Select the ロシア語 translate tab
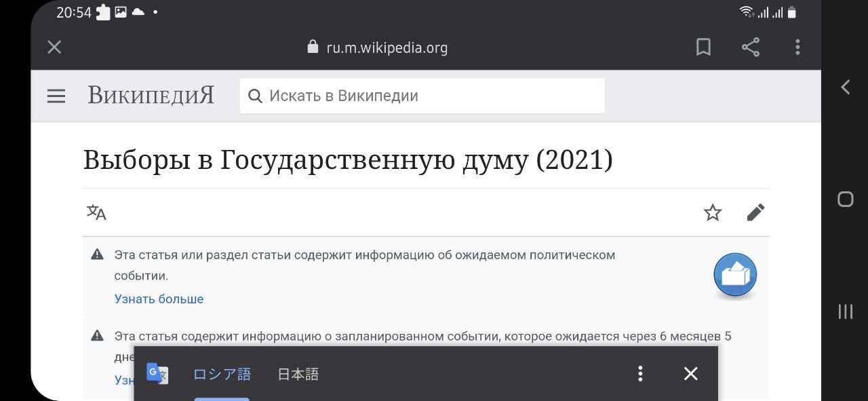Screen dimensions: 868x401 pos(222,374)
